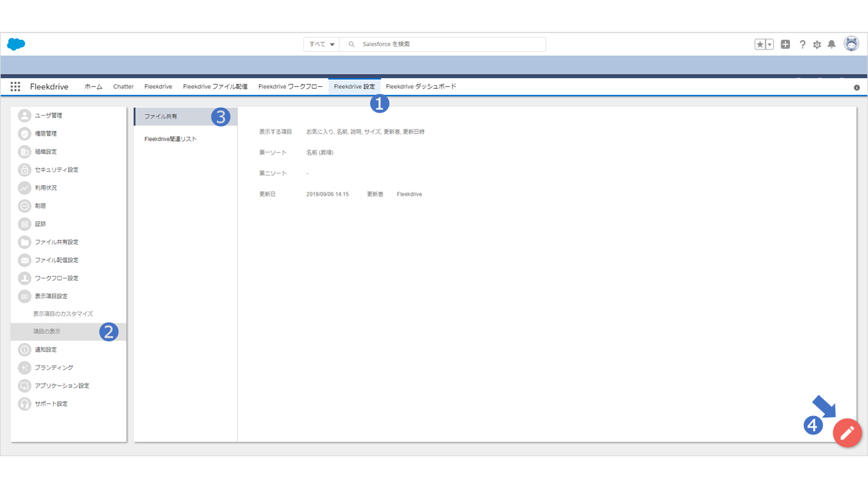
Task: Click the 2019/09/06 14:15 update date
Action: click(x=328, y=194)
